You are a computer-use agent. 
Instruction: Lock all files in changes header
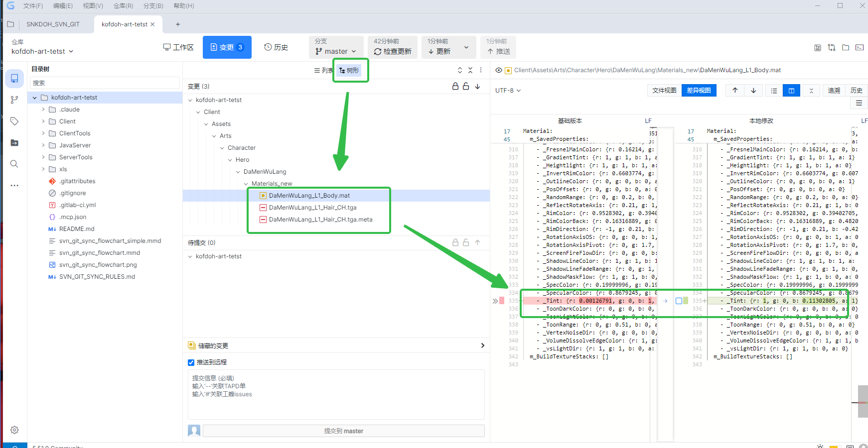tap(455, 86)
